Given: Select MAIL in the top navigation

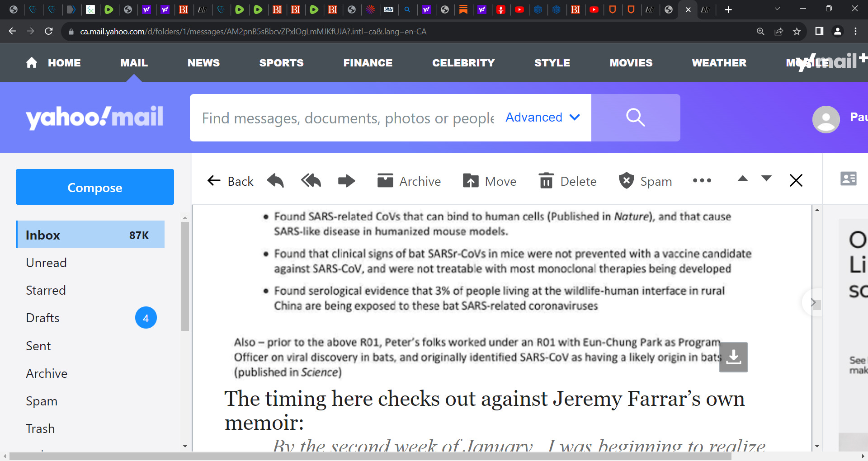Looking at the screenshot, I should pos(134,63).
